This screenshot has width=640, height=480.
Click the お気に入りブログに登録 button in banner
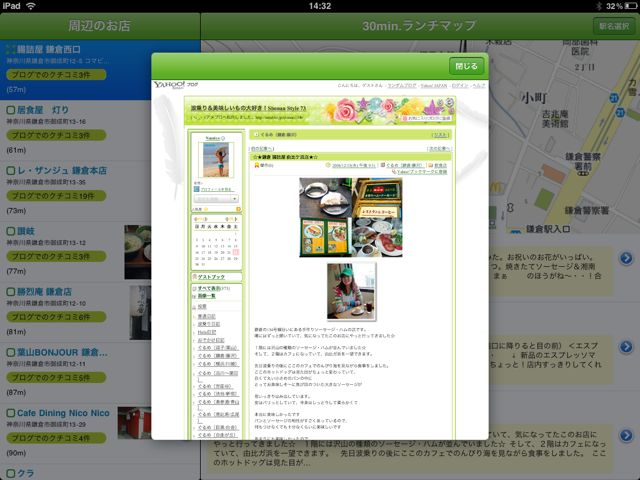[x=426, y=118]
